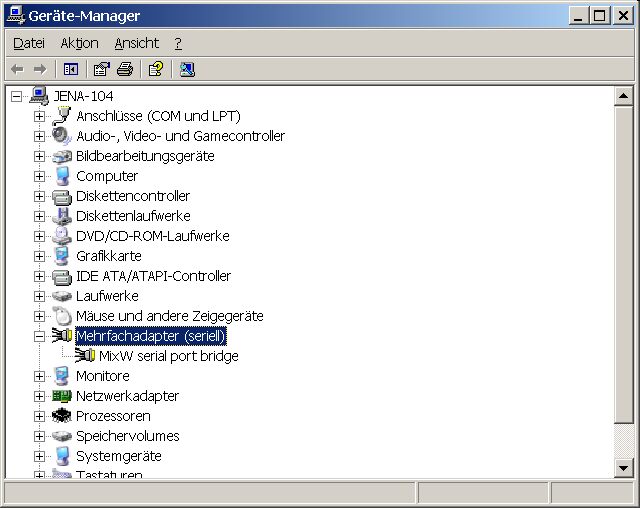Expand the Grafikkarte node
The image size is (640, 508).
click(39, 256)
